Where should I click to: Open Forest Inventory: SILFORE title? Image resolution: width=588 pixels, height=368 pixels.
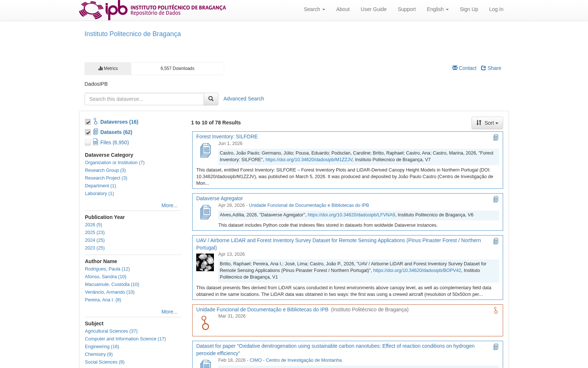tap(227, 137)
